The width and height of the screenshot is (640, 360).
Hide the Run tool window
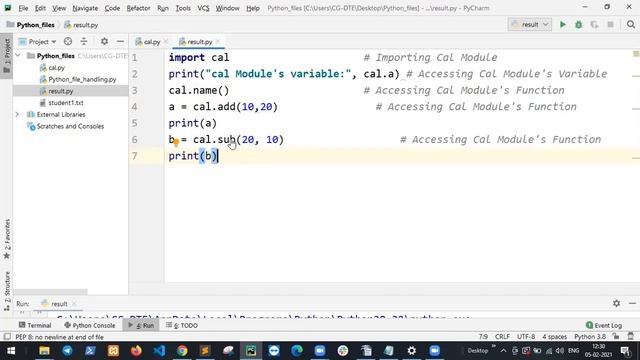[632, 303]
